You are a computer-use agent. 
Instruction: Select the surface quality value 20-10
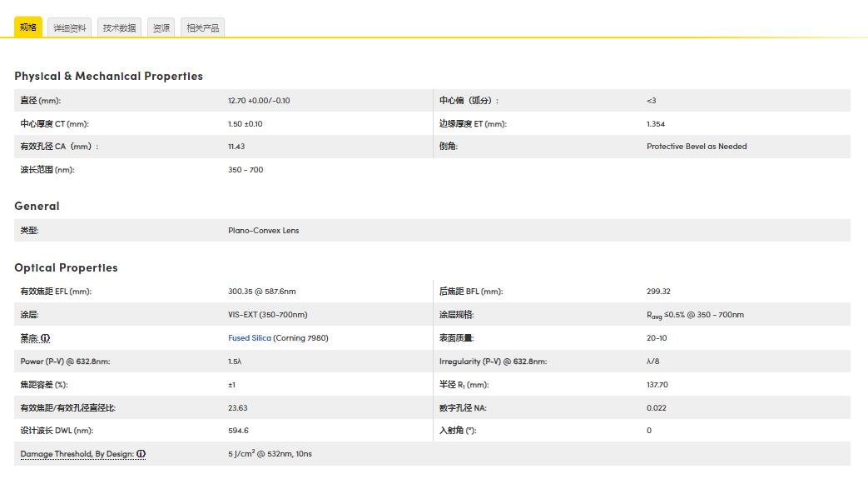[x=657, y=338]
